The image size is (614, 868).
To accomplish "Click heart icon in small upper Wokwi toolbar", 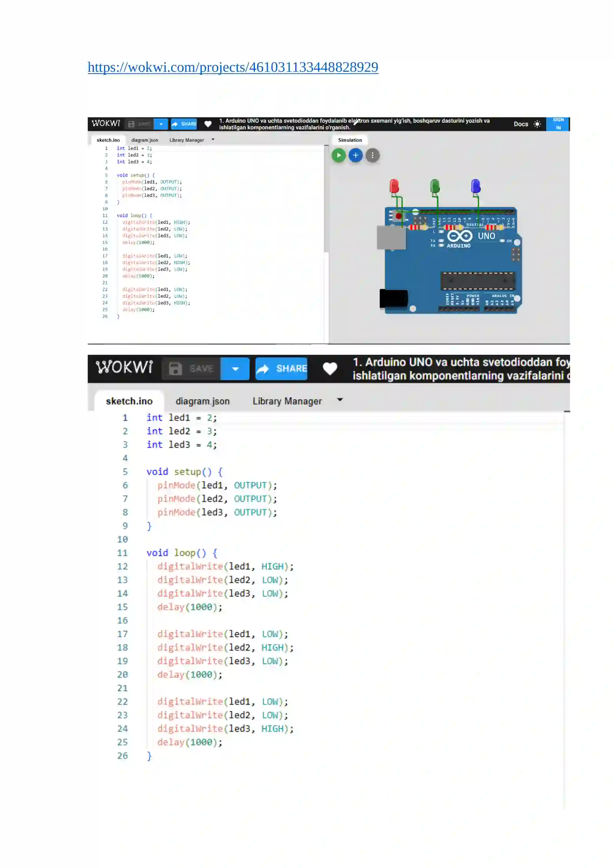I will pyautogui.click(x=208, y=124).
